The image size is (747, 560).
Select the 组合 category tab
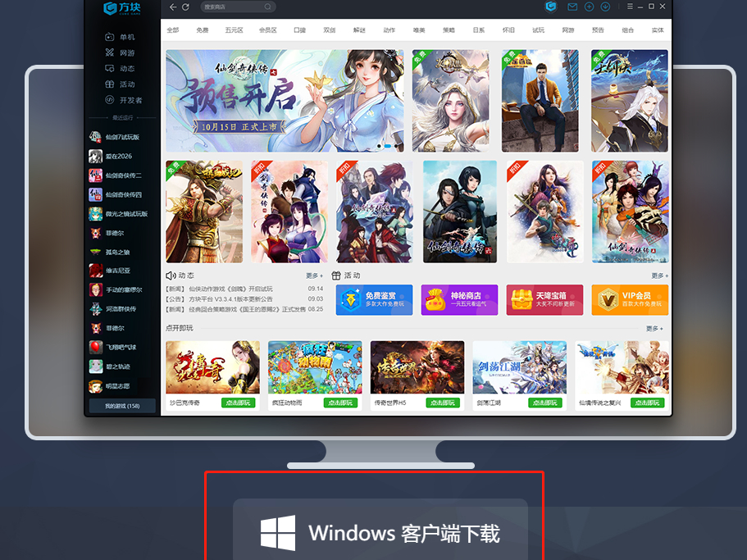628,30
